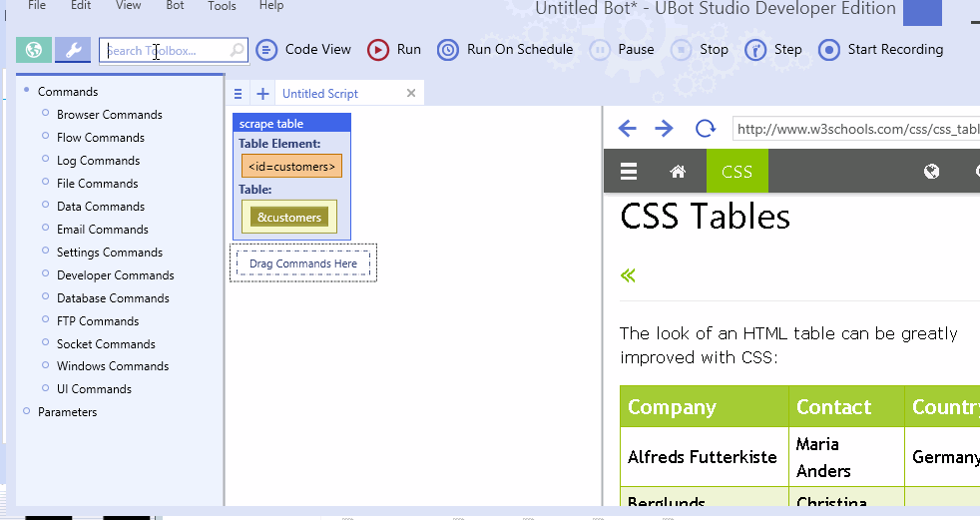Click the Maria Anders cell
The image size is (980, 520).
click(847, 457)
